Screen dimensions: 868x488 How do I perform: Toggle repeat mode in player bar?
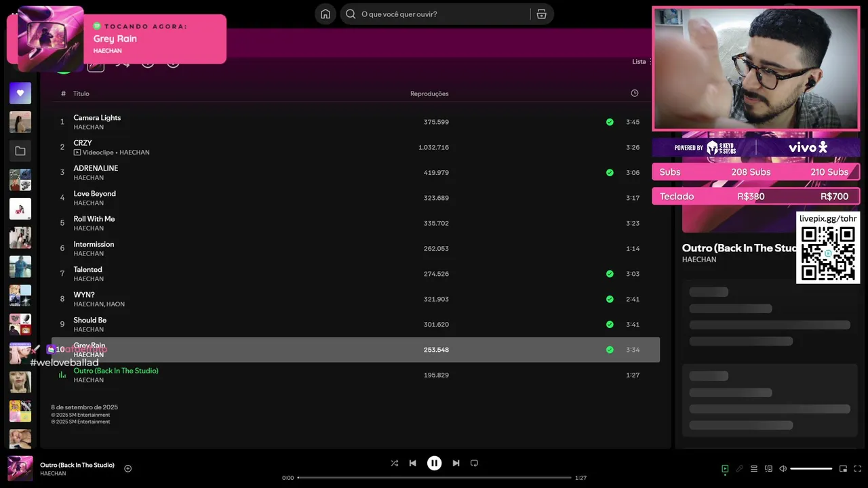[474, 463]
